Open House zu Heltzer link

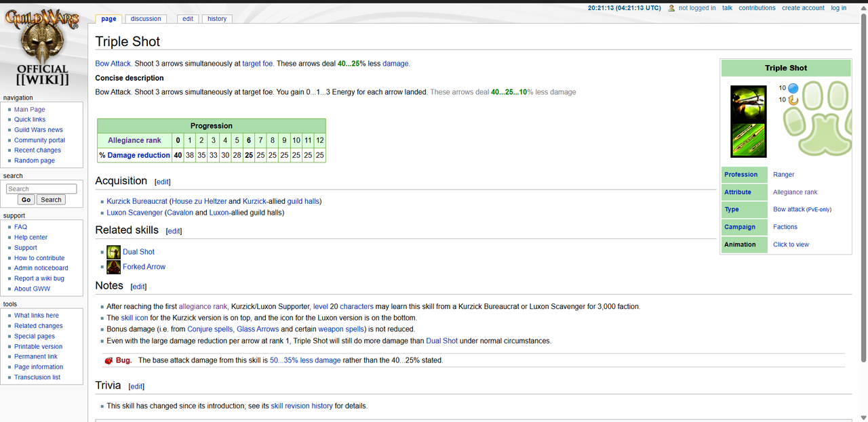(199, 202)
